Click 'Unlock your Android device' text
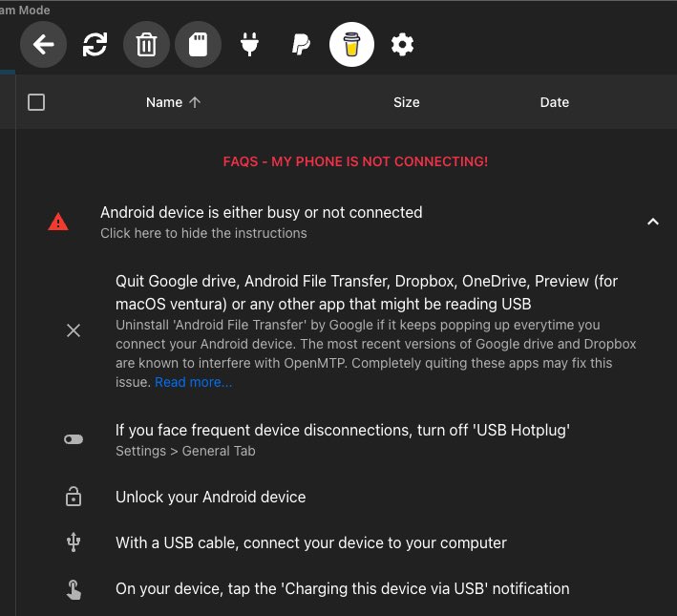Screen dimensions: 677x616 [x=210, y=497]
